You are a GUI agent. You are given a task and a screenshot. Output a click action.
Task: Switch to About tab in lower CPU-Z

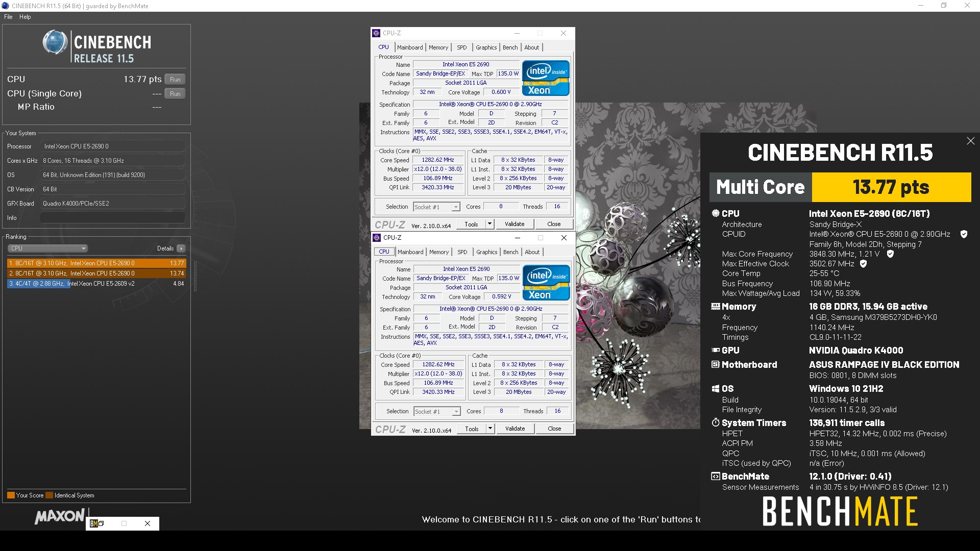[x=532, y=252]
